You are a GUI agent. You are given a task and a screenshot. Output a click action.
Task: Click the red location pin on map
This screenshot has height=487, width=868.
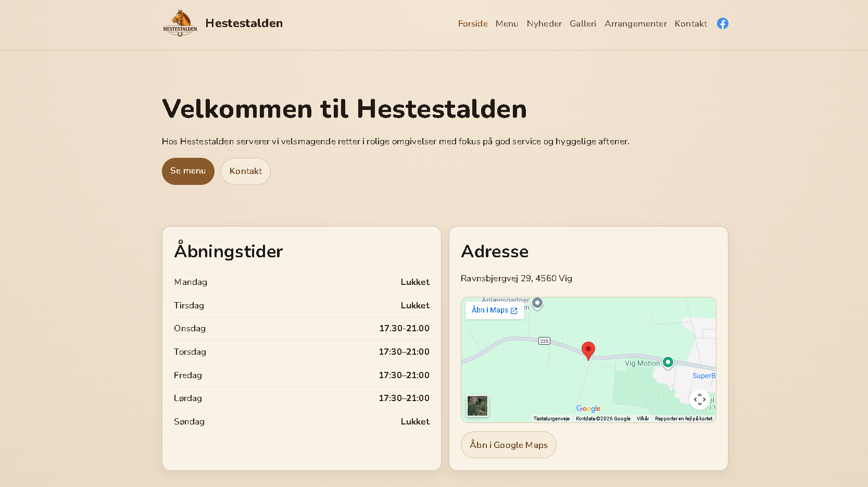point(588,351)
